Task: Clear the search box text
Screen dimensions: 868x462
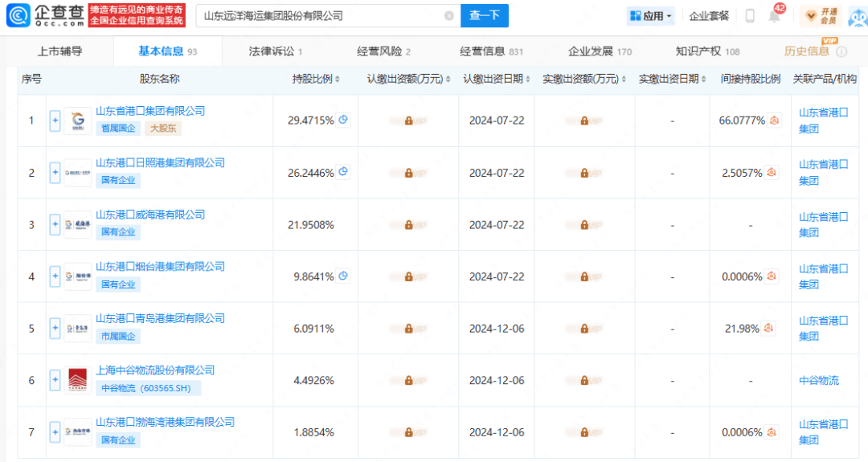Action: pyautogui.click(x=449, y=16)
